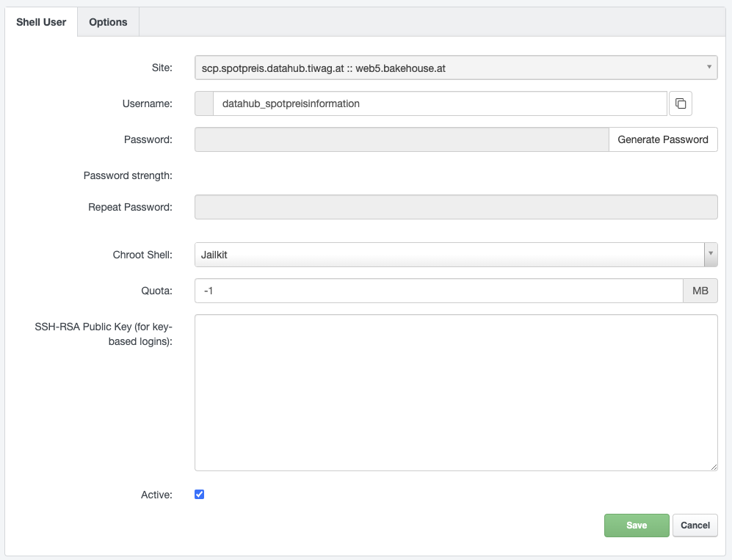The height and width of the screenshot is (560, 732).
Task: Grab the textarea resize handle corner
Action: [714, 467]
